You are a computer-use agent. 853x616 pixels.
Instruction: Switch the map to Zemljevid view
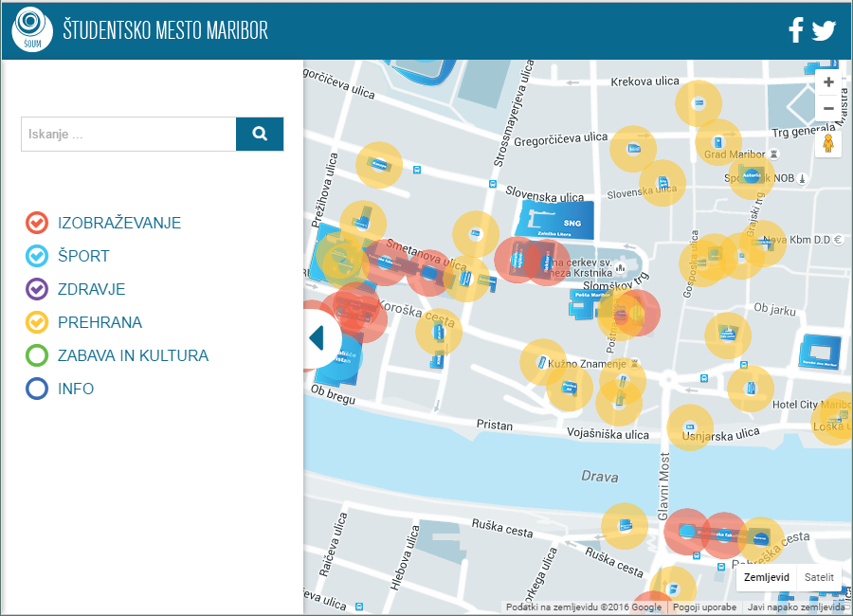click(x=766, y=577)
